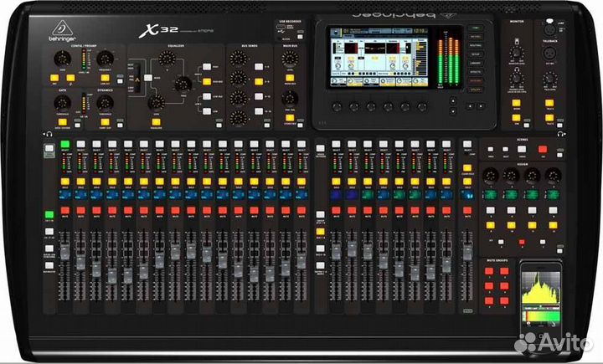Image resolution: width=603 pixels, height=364 pixels.
Task: Toggle the Stereo Bus button in Main Bus
Action: pyautogui.click(x=290, y=118)
